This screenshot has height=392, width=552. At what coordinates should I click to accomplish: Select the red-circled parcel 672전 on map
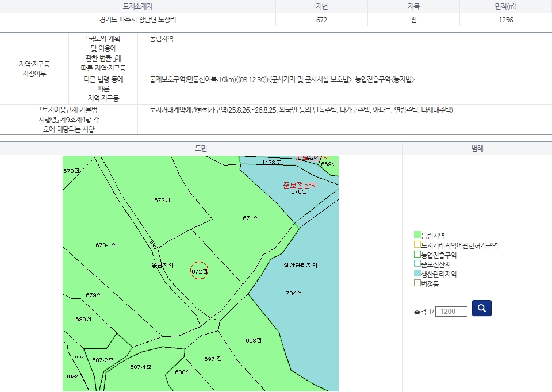click(199, 271)
